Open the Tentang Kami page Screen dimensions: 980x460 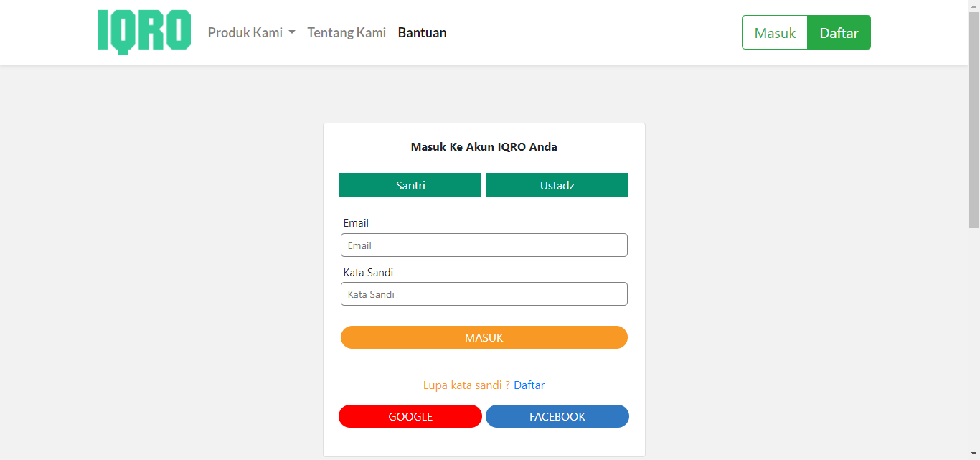tap(347, 33)
